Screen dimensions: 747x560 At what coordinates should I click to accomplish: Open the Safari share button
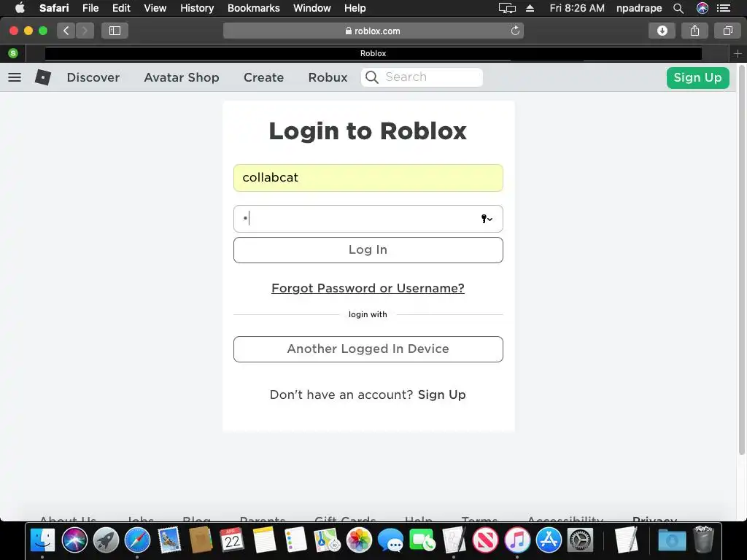[694, 31]
